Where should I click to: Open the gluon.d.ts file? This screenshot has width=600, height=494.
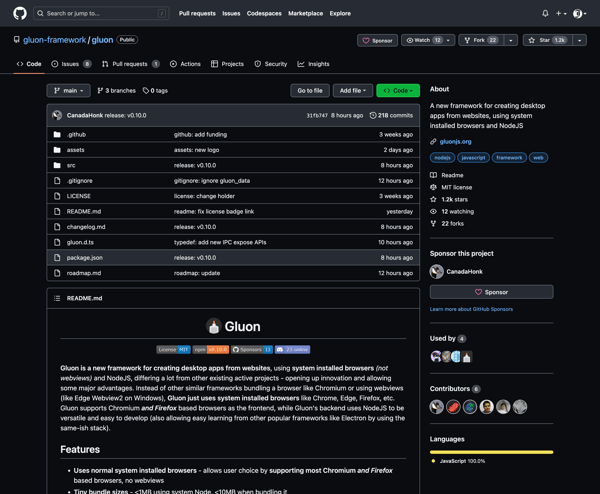coord(80,242)
